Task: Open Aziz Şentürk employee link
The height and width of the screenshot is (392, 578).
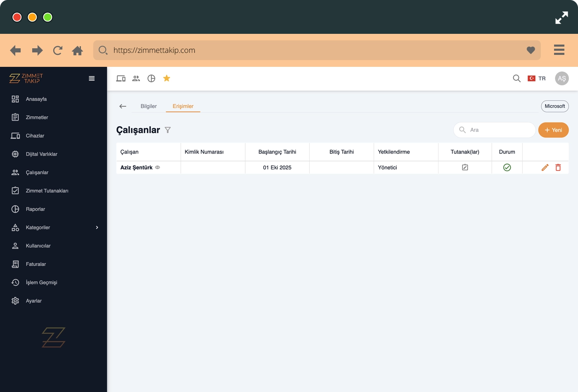Action: tap(136, 168)
